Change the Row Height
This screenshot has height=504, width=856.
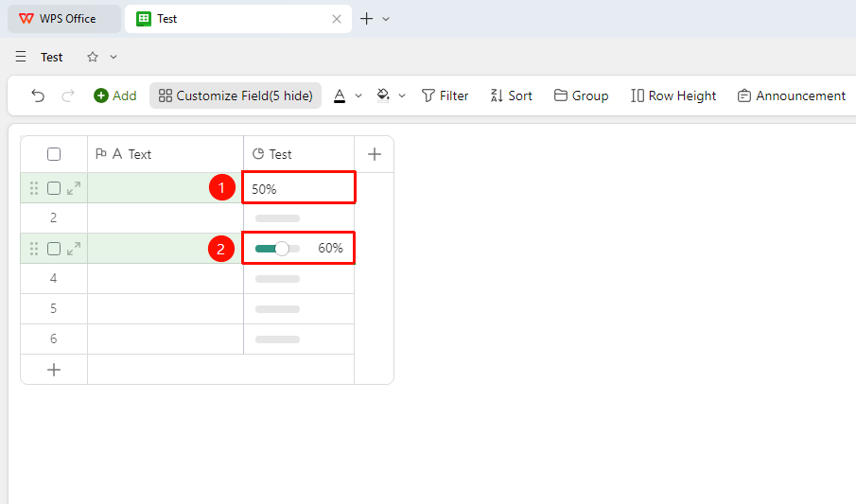[673, 96]
